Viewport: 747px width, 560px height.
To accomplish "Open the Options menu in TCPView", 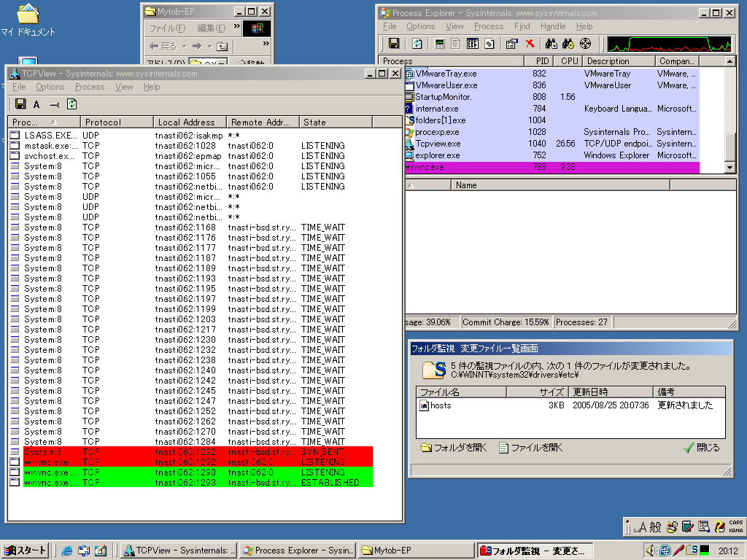I will click(50, 87).
